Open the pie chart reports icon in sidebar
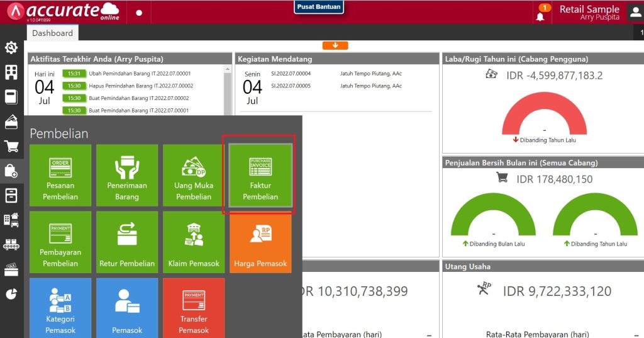 11,294
